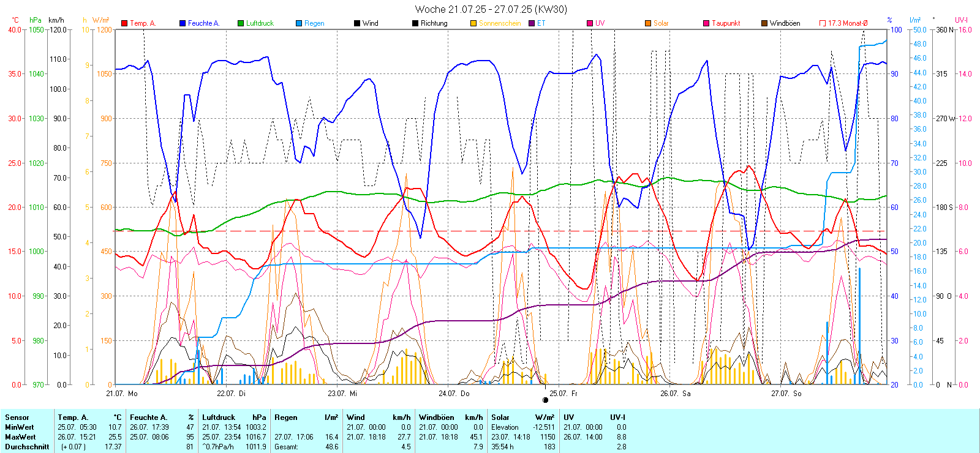Toggle the Taupunkt legend marker
980x453 pixels.
coord(706,23)
